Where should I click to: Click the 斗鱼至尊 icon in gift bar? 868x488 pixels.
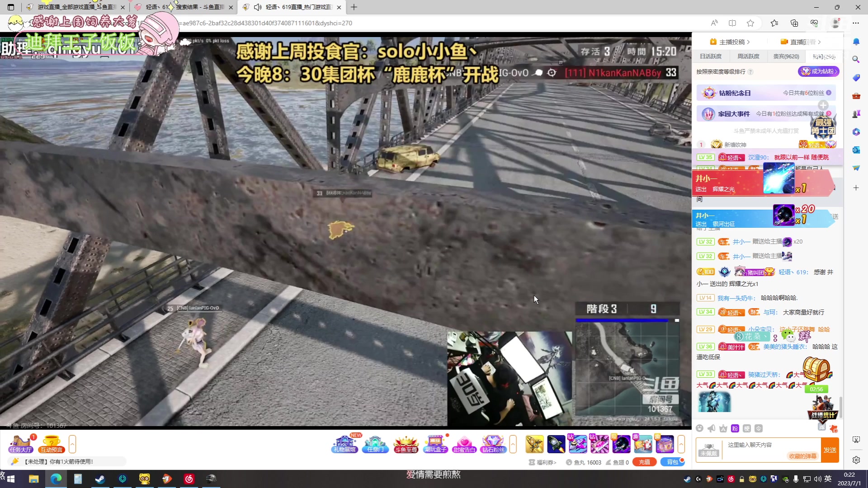(x=406, y=444)
